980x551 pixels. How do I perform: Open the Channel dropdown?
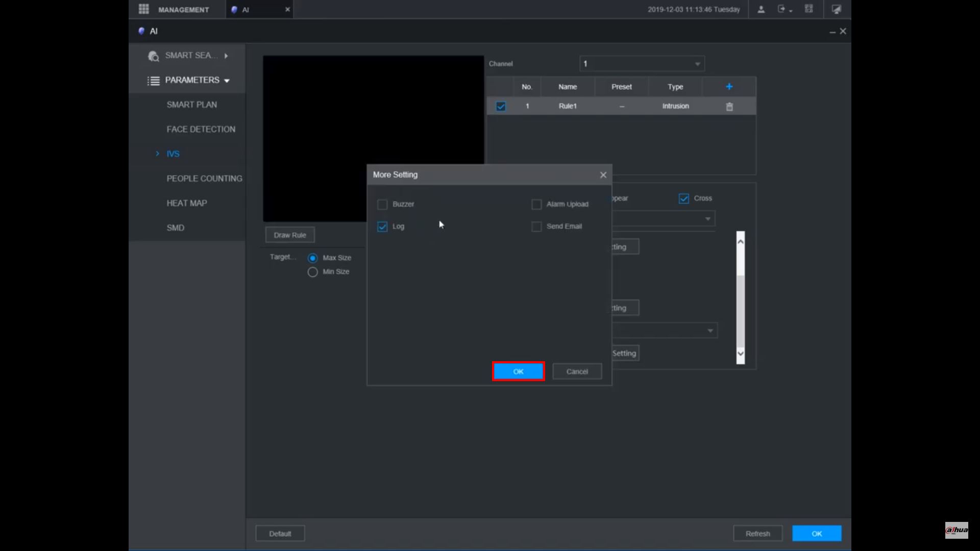(642, 64)
